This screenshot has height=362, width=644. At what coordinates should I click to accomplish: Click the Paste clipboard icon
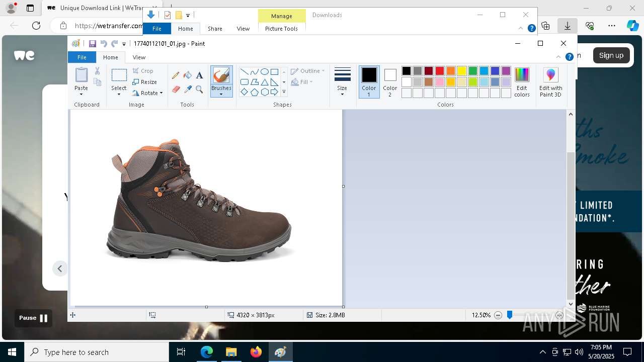click(x=81, y=75)
